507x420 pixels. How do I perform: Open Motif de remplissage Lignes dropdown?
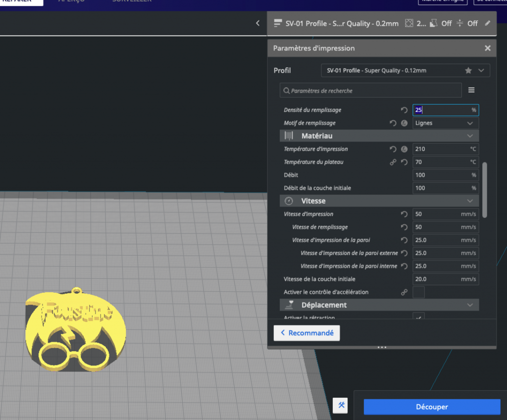tap(446, 123)
